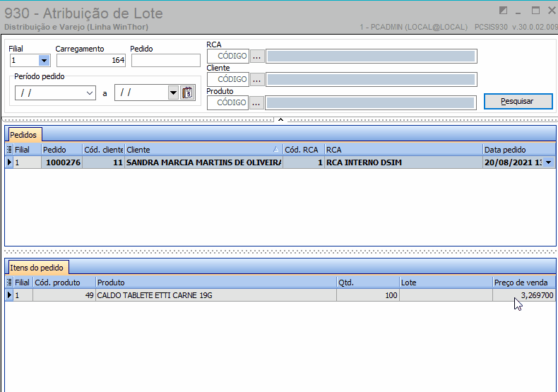Viewport: 558px width, 392px height.
Task: Click the Produto description field
Action: pos(371,103)
